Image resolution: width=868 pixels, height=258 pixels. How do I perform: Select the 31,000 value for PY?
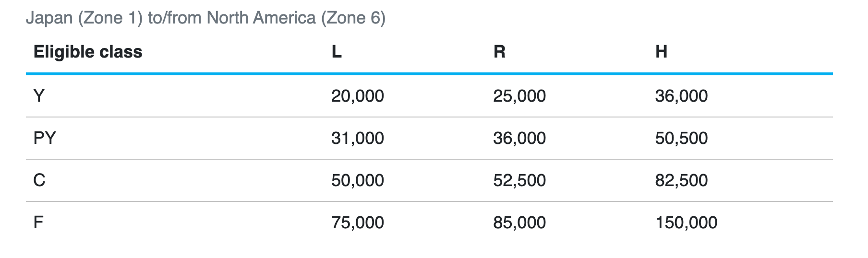pyautogui.click(x=357, y=138)
